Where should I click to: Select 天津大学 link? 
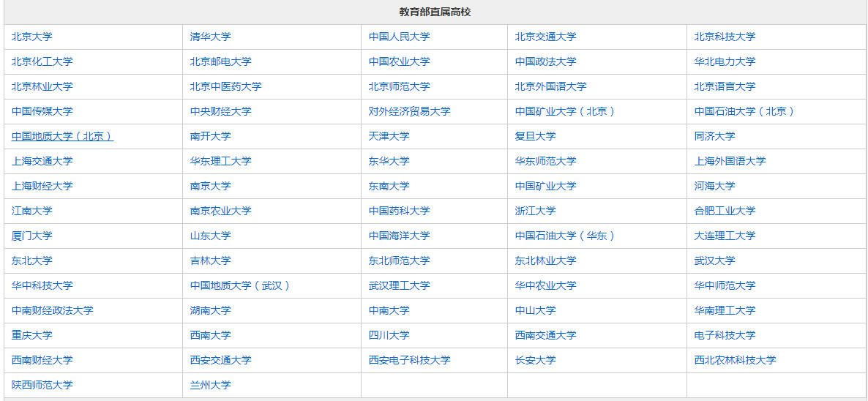pos(389,137)
